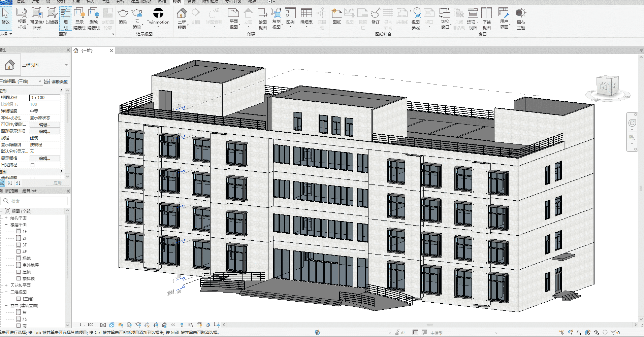Open the 过滤器 (Filters) tool
The width and height of the screenshot is (644, 337).
(x=52, y=14)
